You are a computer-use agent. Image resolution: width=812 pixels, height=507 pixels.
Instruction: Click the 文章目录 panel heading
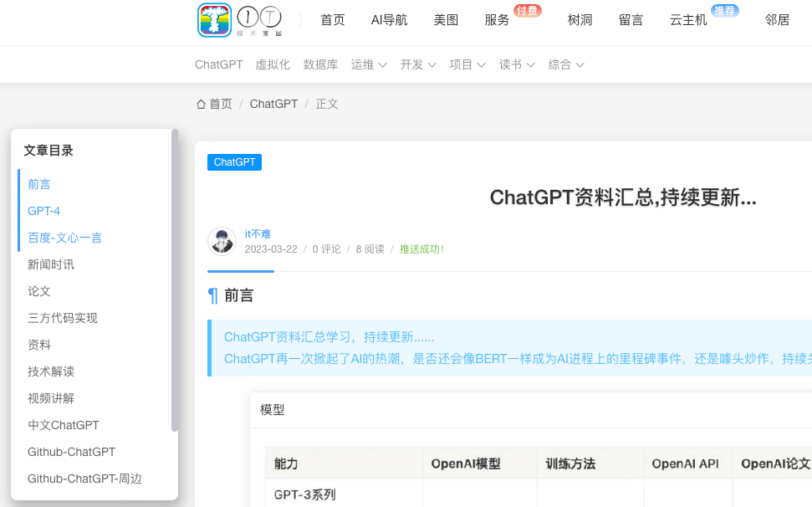tap(49, 151)
